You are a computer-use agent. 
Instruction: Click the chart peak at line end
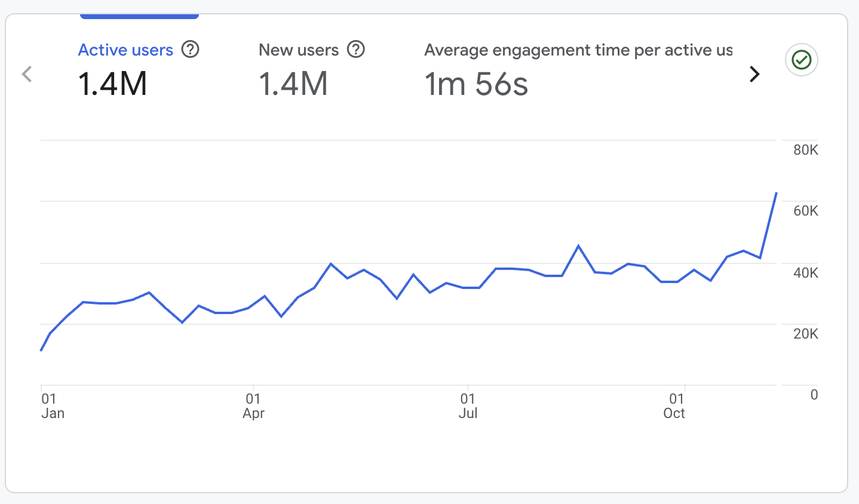pos(776,193)
